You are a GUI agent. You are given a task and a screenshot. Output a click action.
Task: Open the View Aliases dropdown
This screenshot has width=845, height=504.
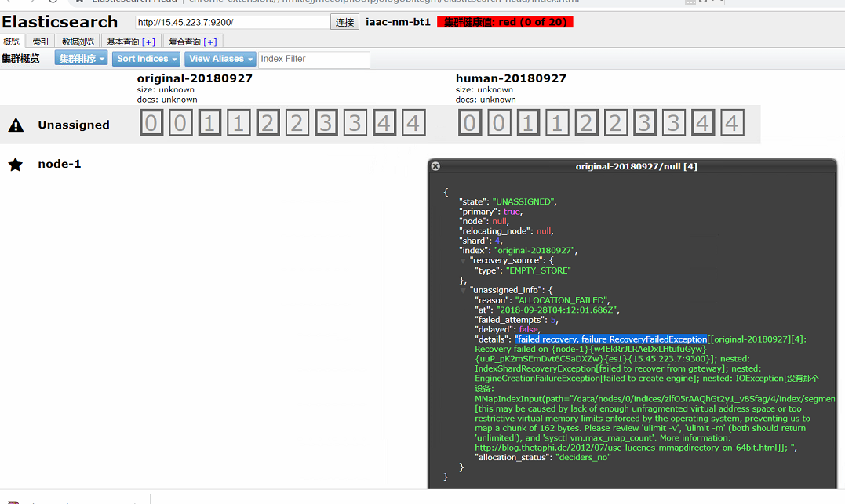[x=220, y=59]
